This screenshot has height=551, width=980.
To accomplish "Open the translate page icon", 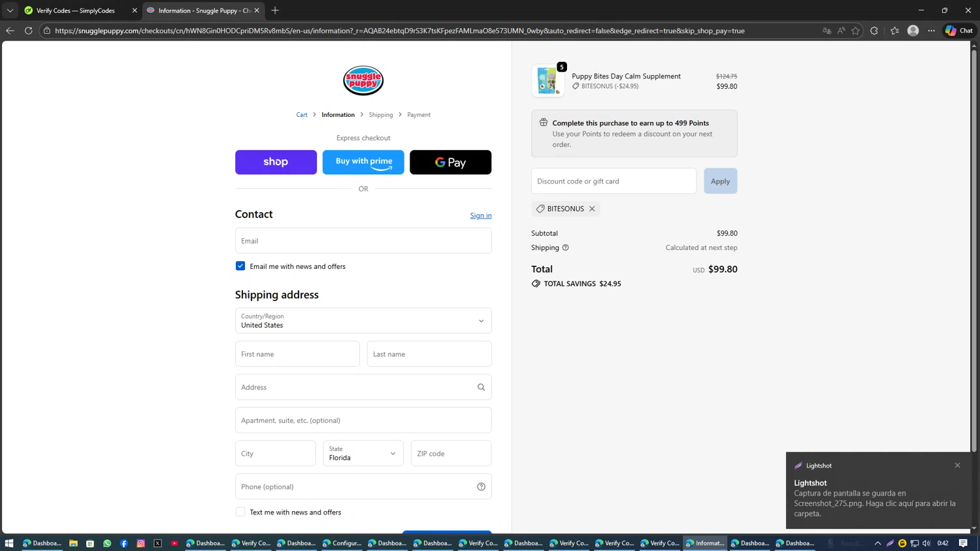I will [826, 31].
